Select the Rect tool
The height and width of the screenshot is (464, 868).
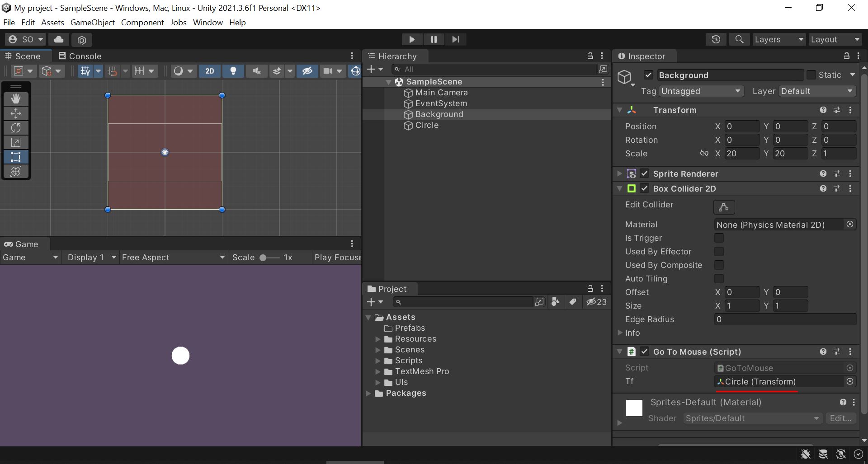pos(16,157)
